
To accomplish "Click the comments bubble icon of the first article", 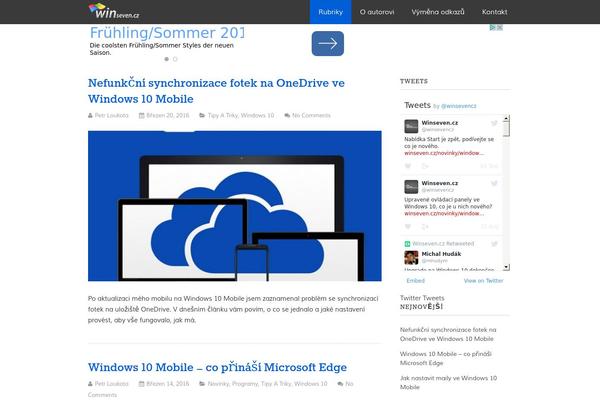I will point(287,115).
